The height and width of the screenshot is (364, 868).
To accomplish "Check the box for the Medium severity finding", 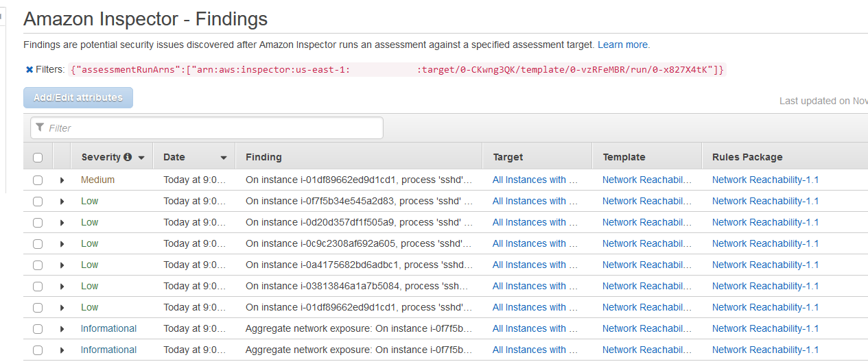I will (x=38, y=180).
